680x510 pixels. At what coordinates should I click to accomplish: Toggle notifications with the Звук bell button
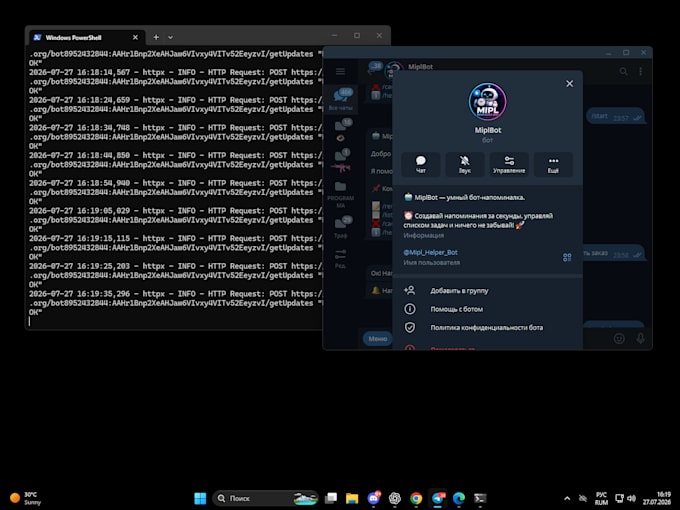pos(465,164)
